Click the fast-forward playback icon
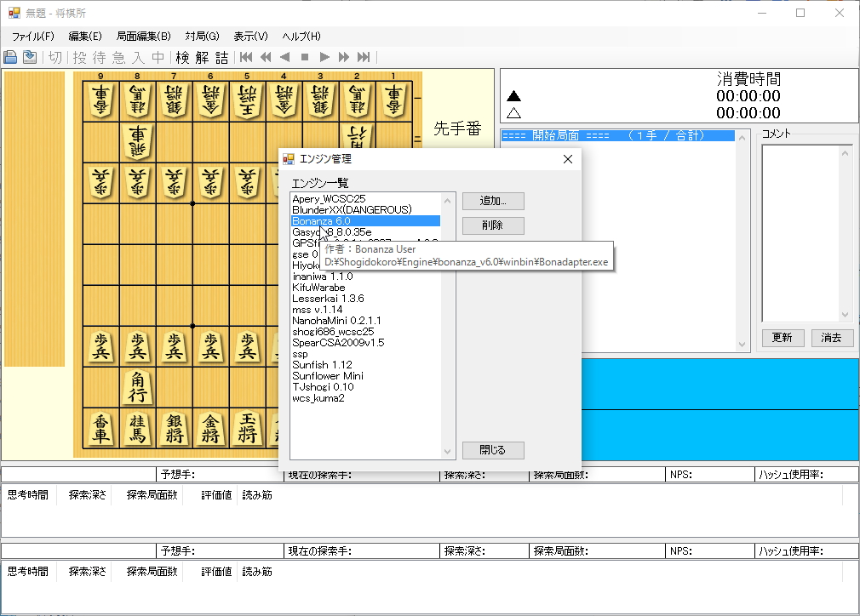 coord(343,57)
